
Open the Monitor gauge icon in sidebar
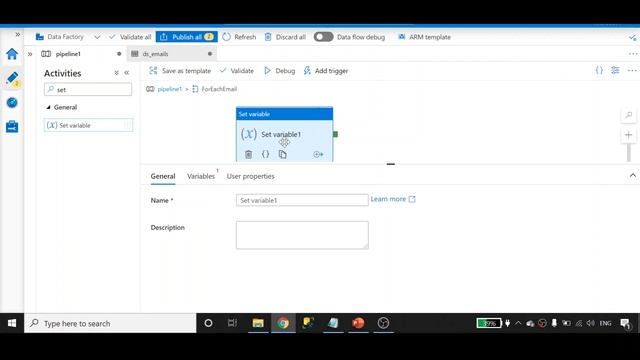click(x=12, y=102)
